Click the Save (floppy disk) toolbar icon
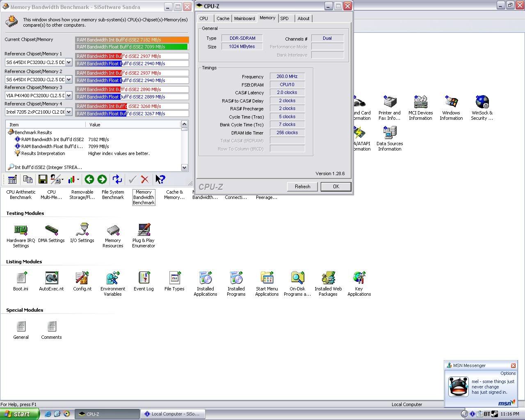 (43, 179)
